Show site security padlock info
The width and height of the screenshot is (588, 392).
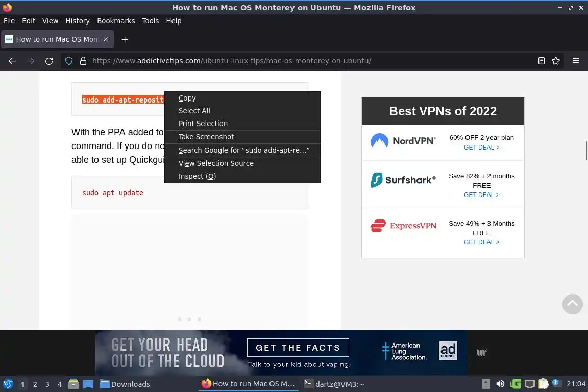[x=83, y=61]
